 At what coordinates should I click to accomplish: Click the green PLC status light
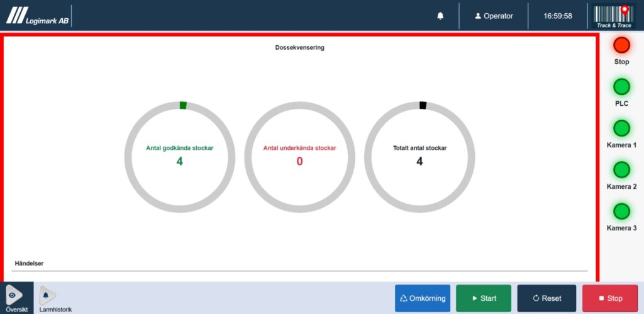pyautogui.click(x=621, y=87)
